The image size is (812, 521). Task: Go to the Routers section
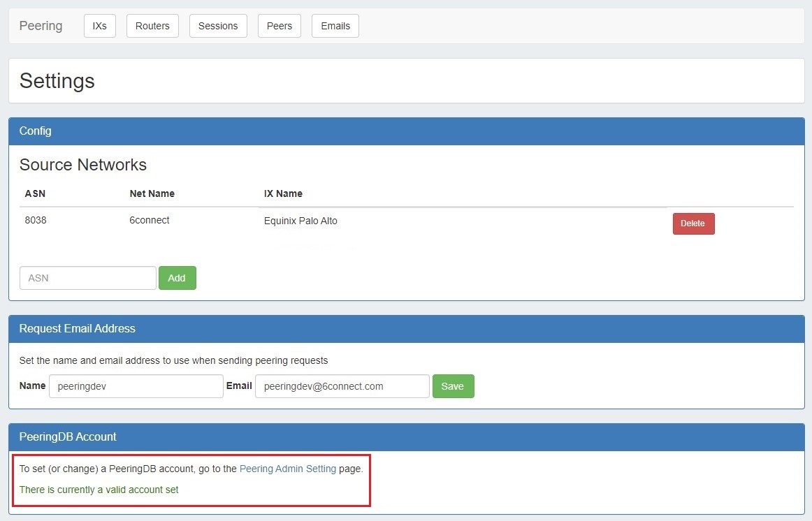(x=152, y=26)
